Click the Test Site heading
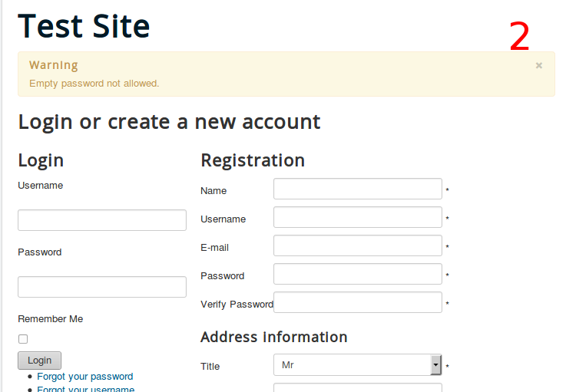The height and width of the screenshot is (392, 566). [84, 27]
